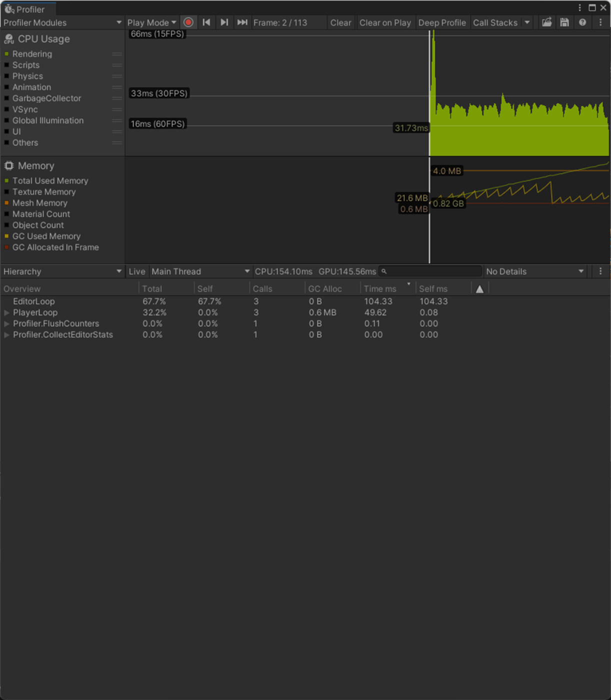611x700 pixels.
Task: Expand the PlayerLoop row
Action: [x=6, y=312]
